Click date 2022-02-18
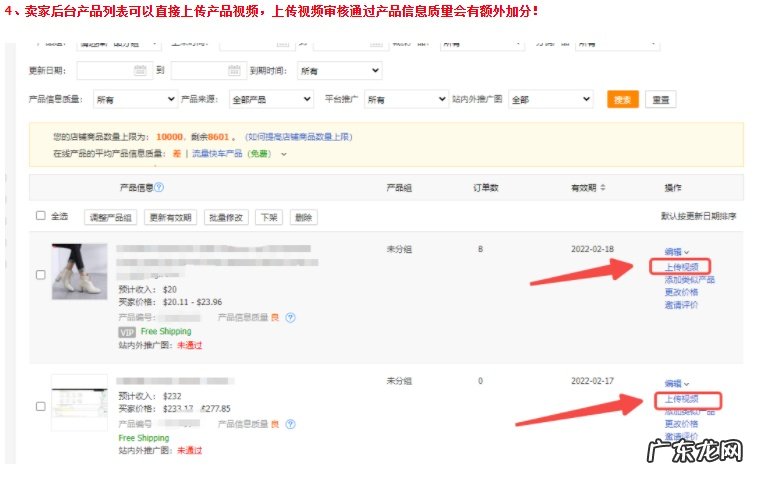Screen dimensions: 781x480 point(592,249)
